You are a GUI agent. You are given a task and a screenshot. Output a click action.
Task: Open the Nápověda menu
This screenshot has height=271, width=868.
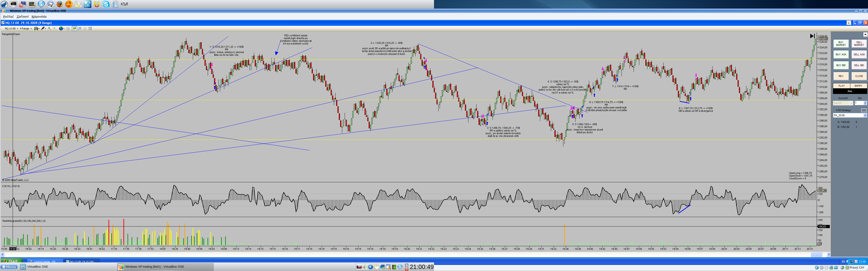39,16
